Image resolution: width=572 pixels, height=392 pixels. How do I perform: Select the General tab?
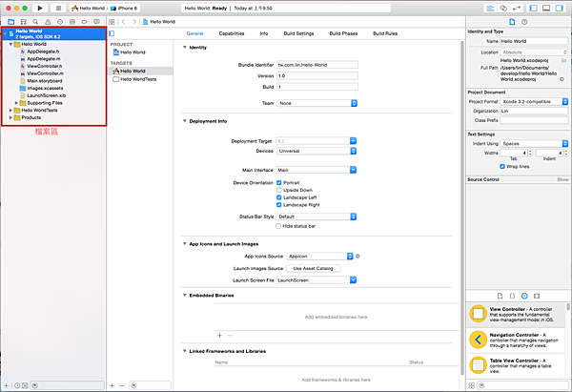tap(194, 33)
